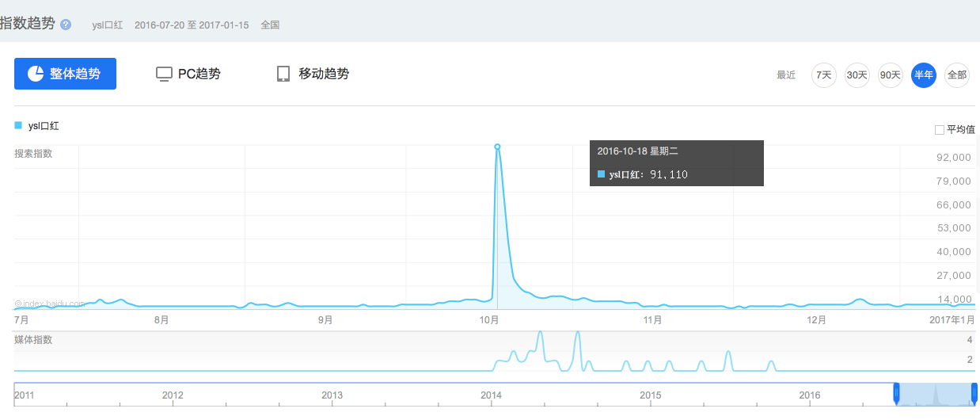The image size is (980, 420).
Task: Click the date range 2016-07-20 至 2017-01-15
Action: [192, 25]
